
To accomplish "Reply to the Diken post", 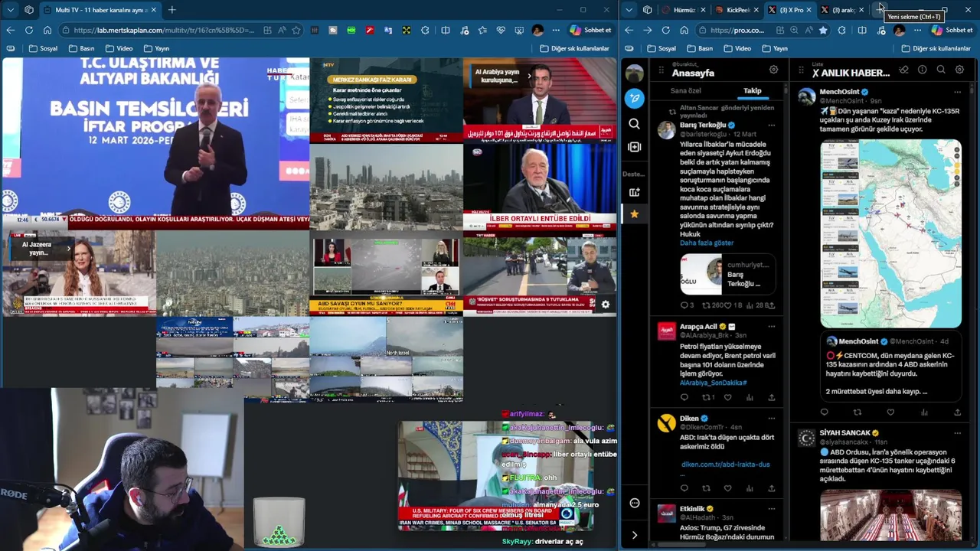I will [x=684, y=488].
